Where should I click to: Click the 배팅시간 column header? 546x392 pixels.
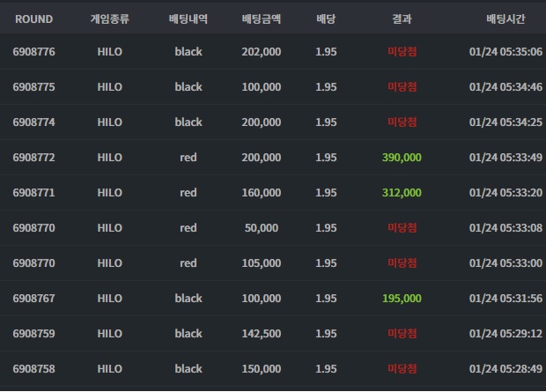click(x=505, y=18)
